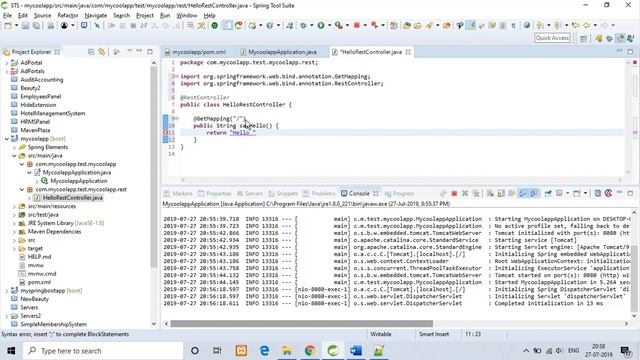Collapse the src/main/java folder
The height and width of the screenshot is (360, 640).
pos(14,156)
